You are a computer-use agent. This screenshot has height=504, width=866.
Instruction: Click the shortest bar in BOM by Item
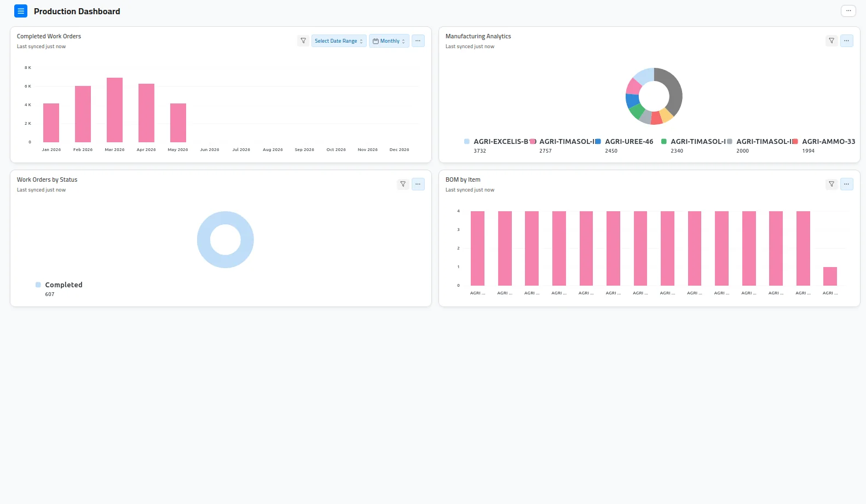pyautogui.click(x=830, y=276)
